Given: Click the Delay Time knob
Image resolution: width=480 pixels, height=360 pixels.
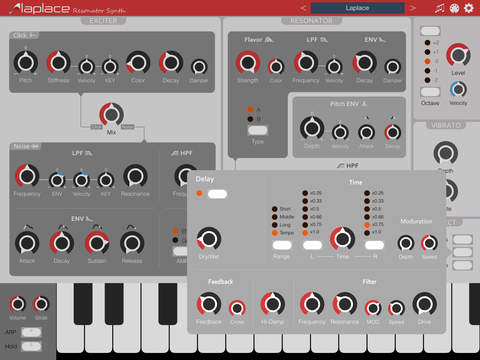Looking at the screenshot, I should [342, 238].
